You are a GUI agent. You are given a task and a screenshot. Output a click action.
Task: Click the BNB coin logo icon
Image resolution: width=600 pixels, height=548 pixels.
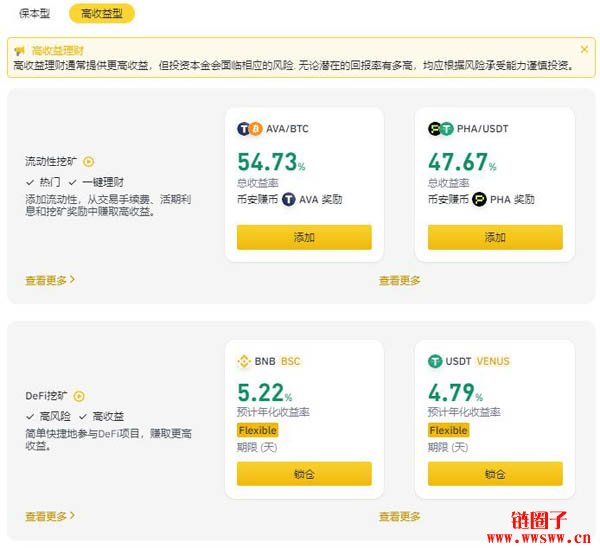[244, 361]
